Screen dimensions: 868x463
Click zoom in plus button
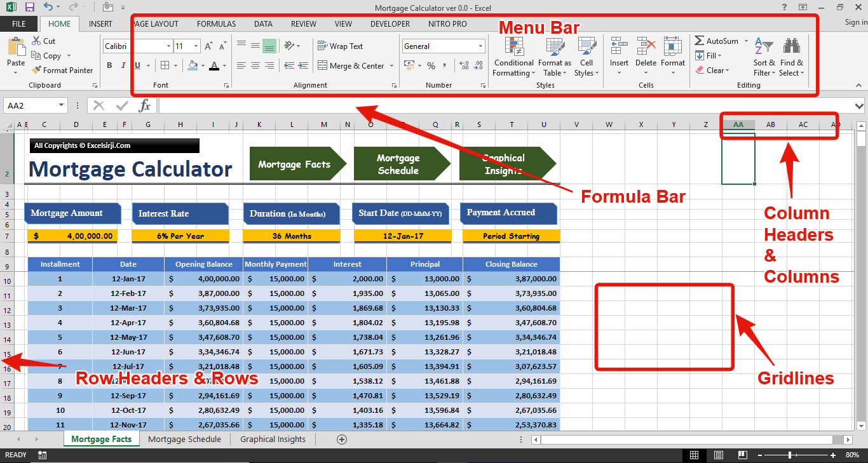tap(833, 455)
